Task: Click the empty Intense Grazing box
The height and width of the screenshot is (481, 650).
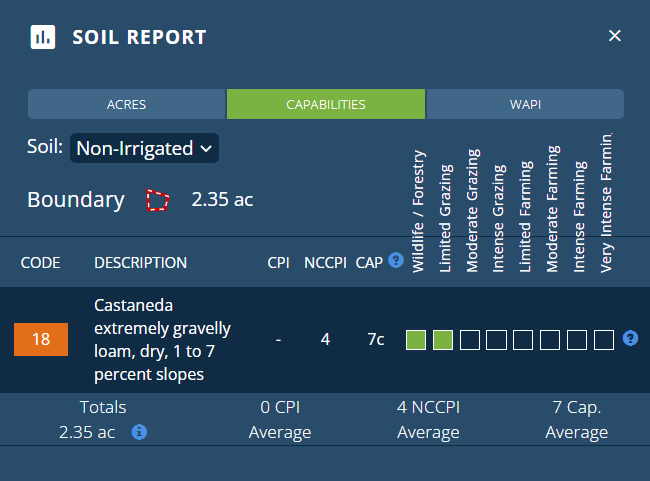Action: point(497,340)
